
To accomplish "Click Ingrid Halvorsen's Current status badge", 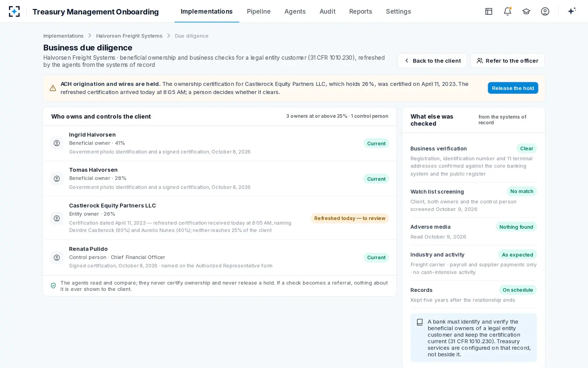I will 376,144.
